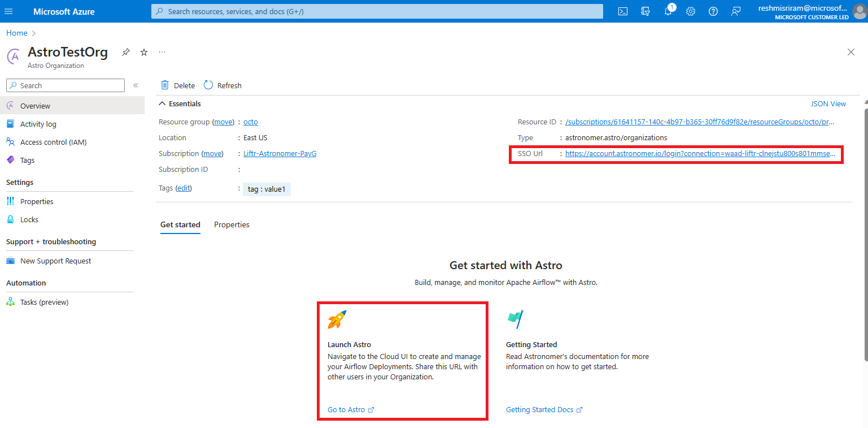Open Access control (IAM) in the sidebar
868x428 pixels.
[53, 142]
